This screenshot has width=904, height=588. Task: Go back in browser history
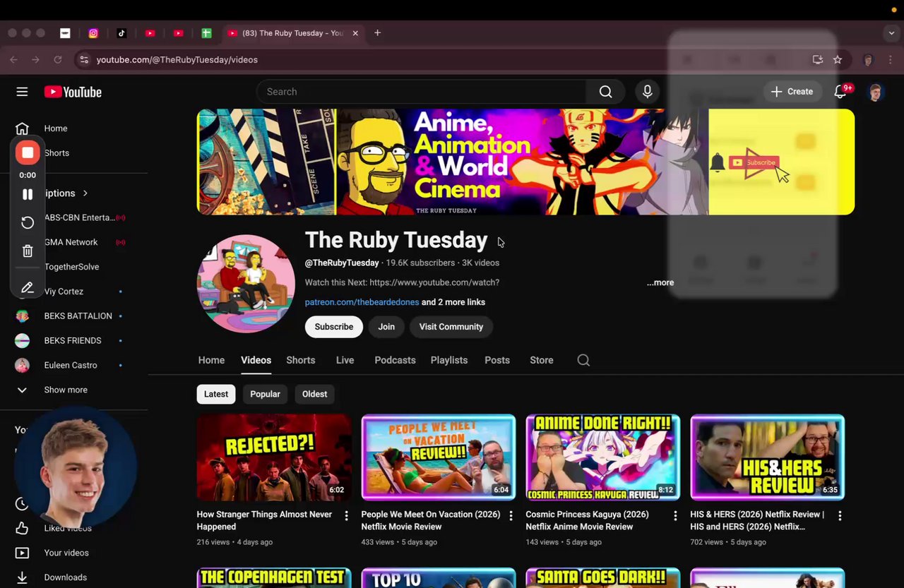click(x=13, y=60)
